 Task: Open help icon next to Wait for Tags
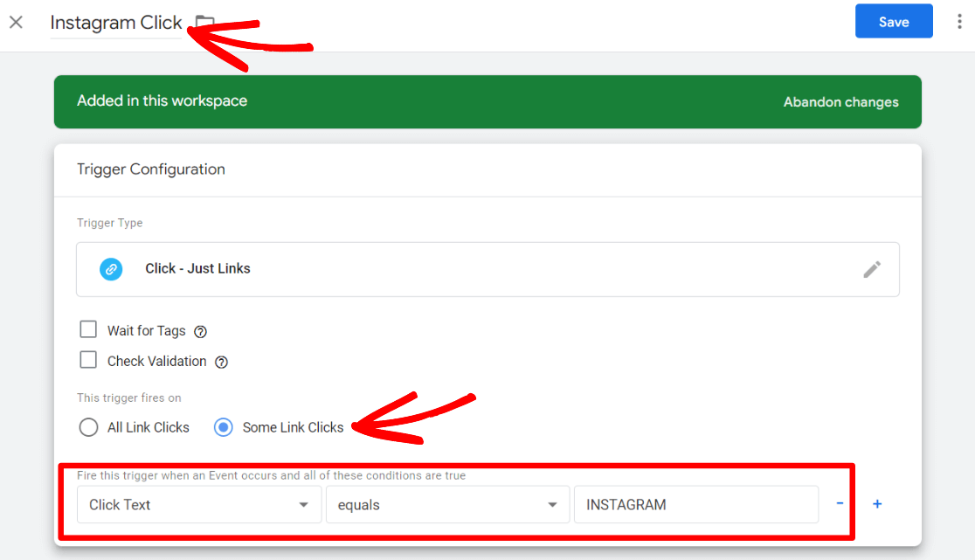200,332
